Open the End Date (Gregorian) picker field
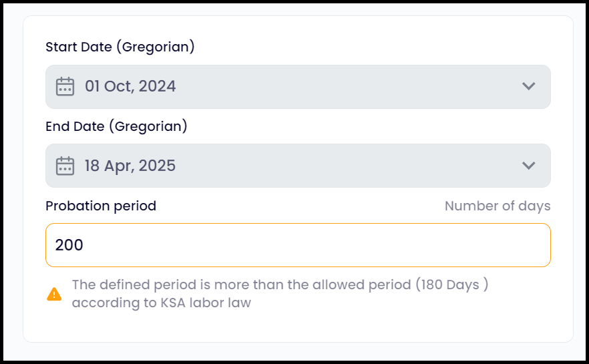The height and width of the screenshot is (364, 589). [x=298, y=166]
